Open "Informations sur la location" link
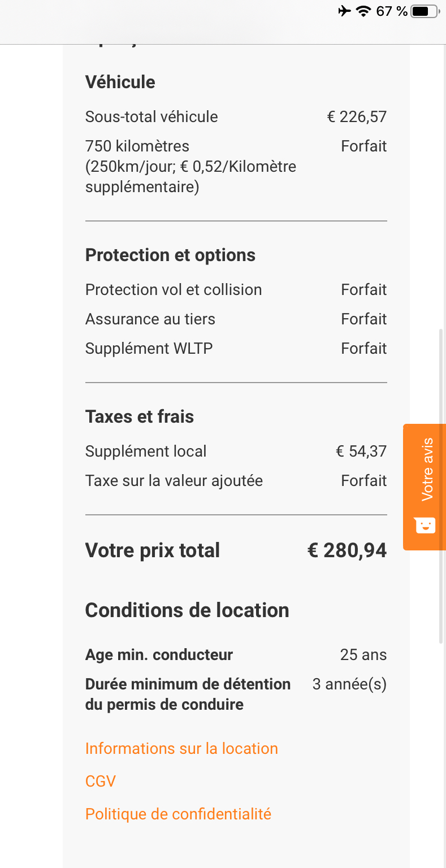This screenshot has height=868, width=446. [181, 749]
